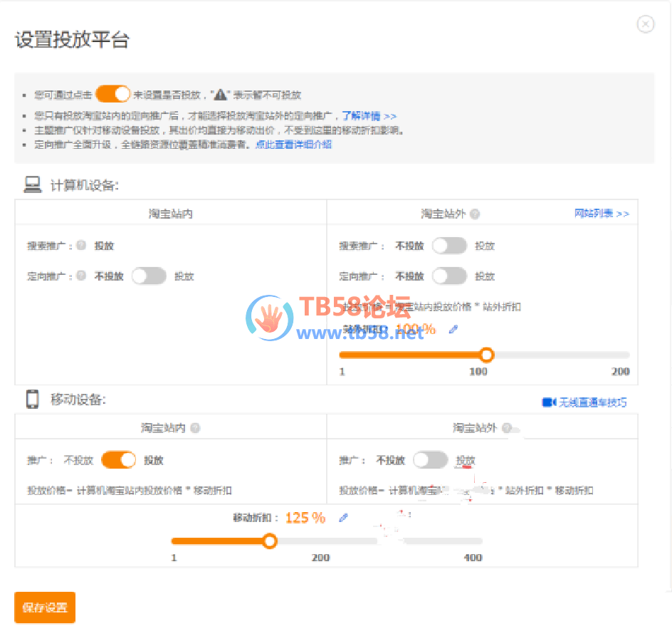Close the 设置投放平台 dialog
This screenshot has height=636, width=672.
pyautogui.click(x=646, y=24)
